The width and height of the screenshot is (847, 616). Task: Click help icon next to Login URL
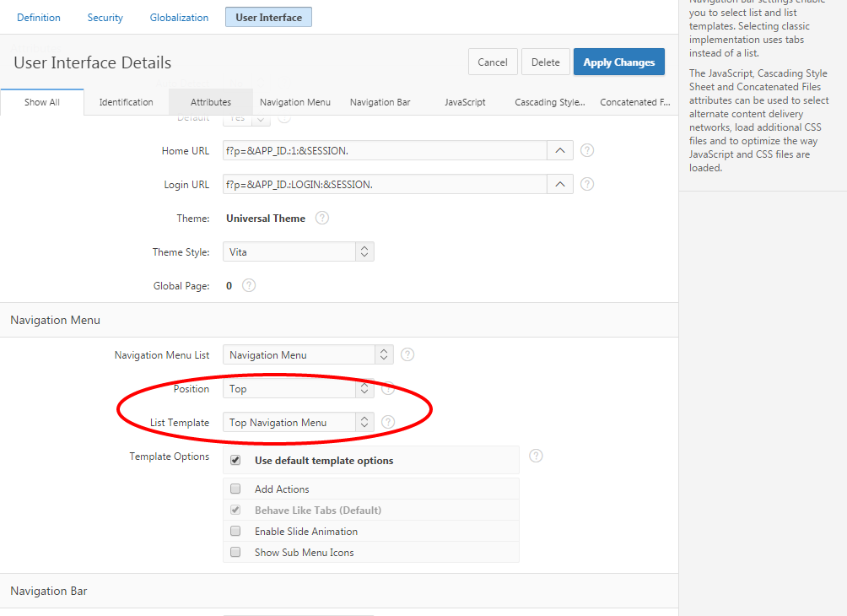pos(587,184)
